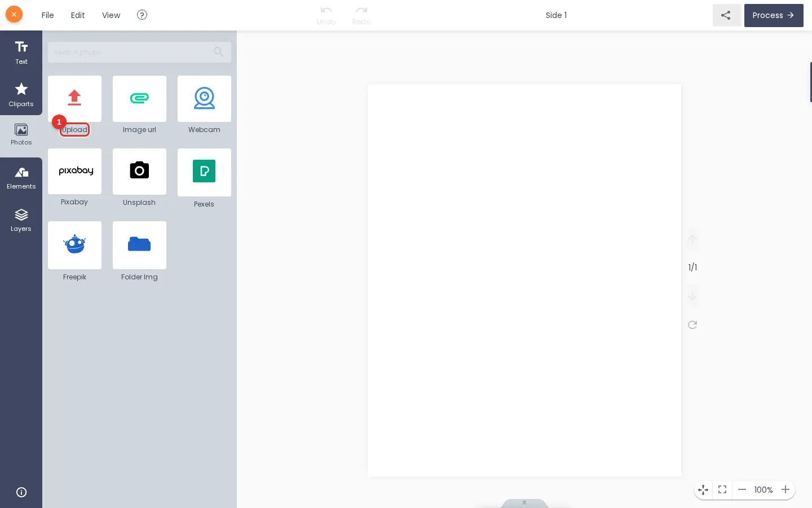The width and height of the screenshot is (812, 508).
Task: Click the orange close button
Action: (x=14, y=14)
